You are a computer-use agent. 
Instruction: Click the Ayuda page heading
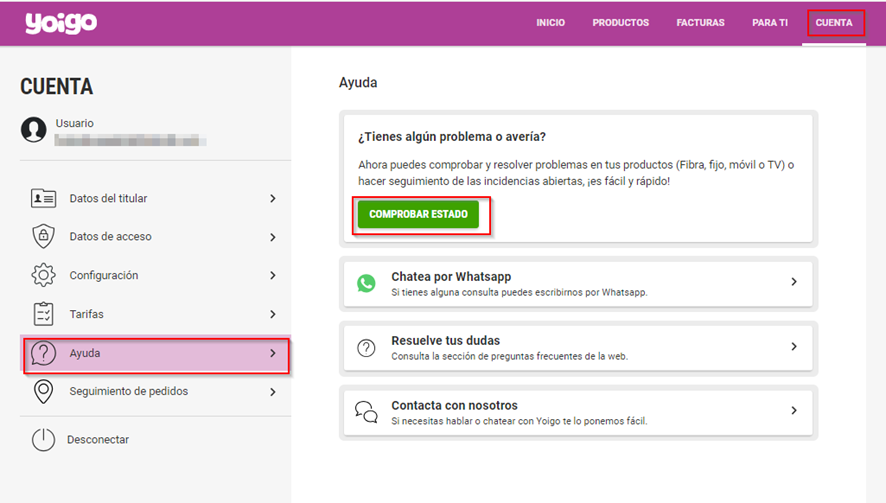point(358,83)
